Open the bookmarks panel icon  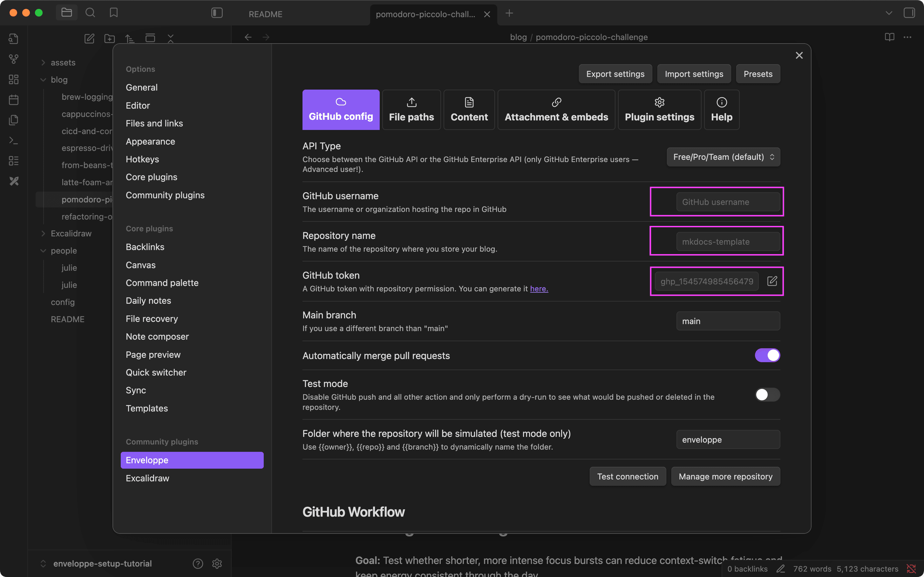pyautogui.click(x=113, y=13)
